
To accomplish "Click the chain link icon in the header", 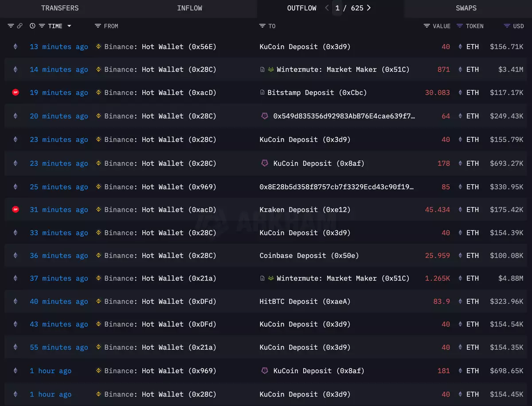I will (x=20, y=26).
